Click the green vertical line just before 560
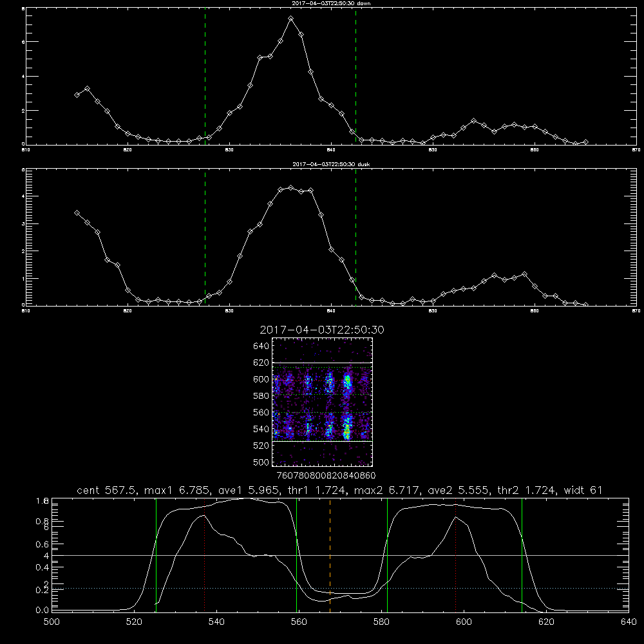644x644 pixels. [x=296, y=555]
